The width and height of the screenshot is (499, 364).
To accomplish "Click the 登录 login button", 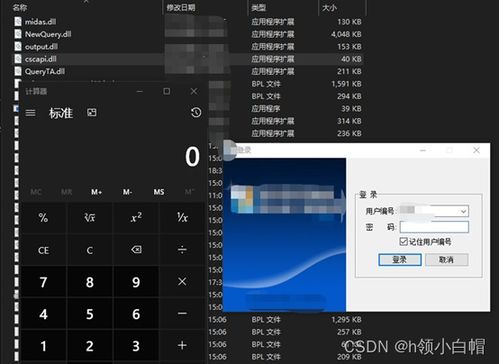I will click(x=400, y=260).
